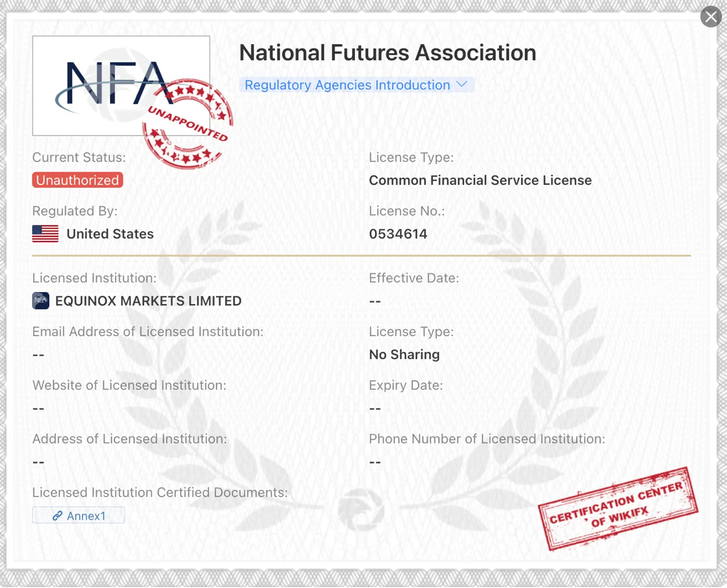Click the Current Status label
Screen dimensions: 727x588
pyautogui.click(x=79, y=157)
